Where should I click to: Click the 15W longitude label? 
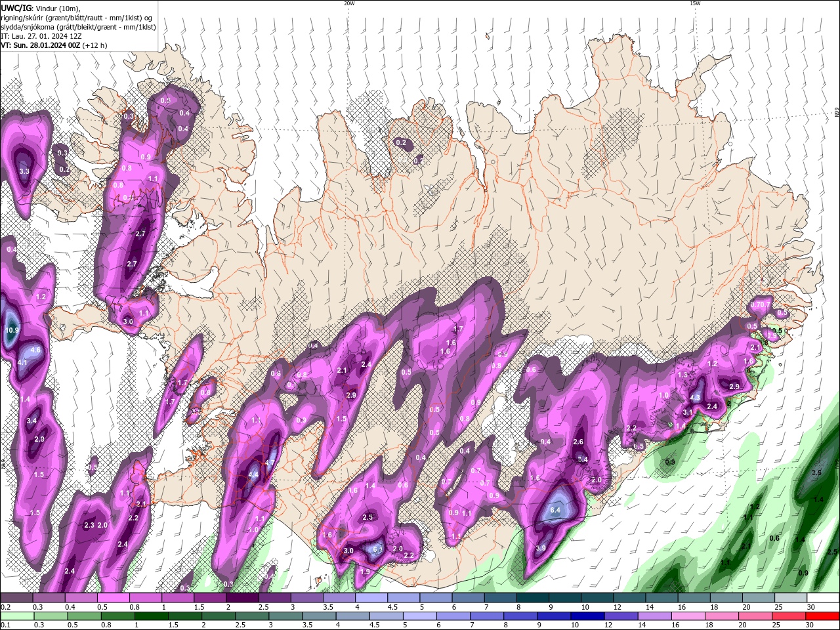click(695, 3)
